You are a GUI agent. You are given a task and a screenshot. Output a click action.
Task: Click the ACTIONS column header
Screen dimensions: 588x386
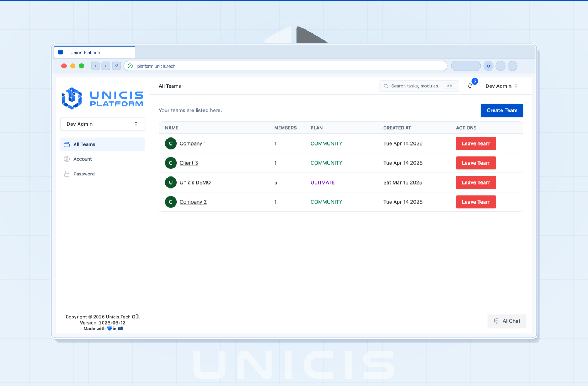(x=466, y=128)
